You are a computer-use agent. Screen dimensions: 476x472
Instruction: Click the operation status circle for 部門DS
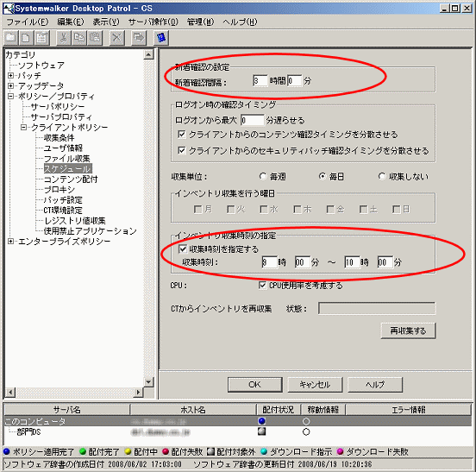pos(306,431)
